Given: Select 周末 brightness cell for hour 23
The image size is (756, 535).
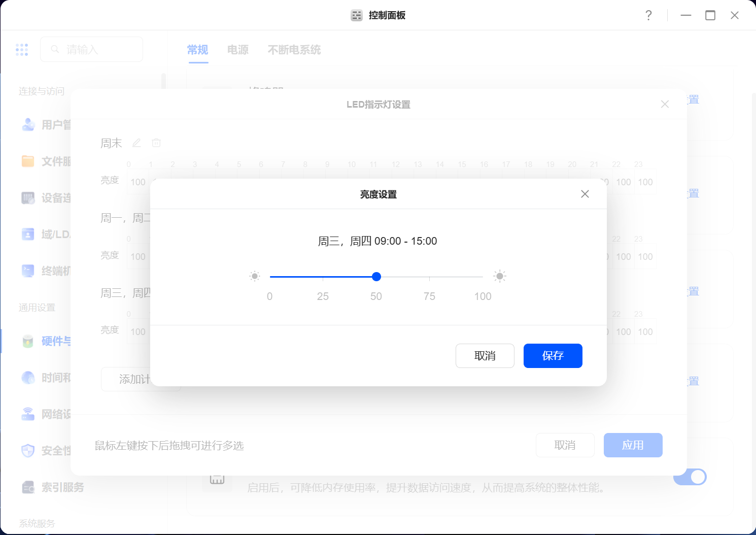Looking at the screenshot, I should 645,182.
